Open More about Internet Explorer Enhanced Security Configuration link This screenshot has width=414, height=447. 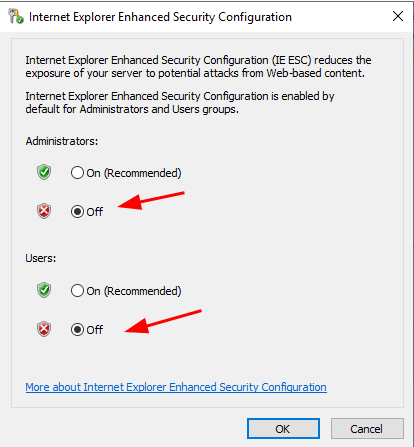176,387
